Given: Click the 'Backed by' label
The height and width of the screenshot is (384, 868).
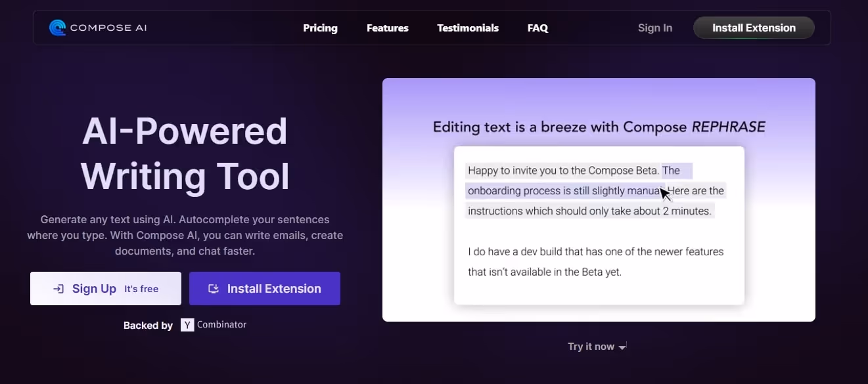Looking at the screenshot, I should click(x=148, y=325).
